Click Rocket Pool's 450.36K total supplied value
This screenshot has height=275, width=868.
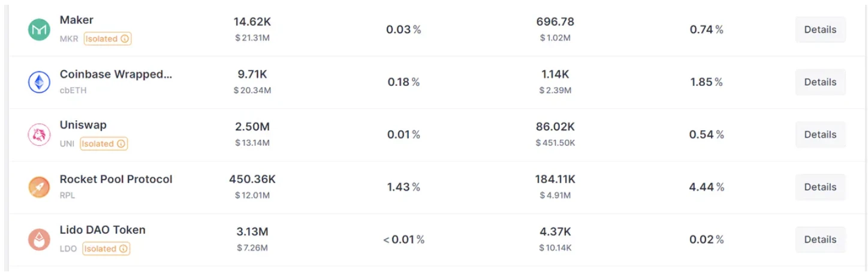click(x=252, y=180)
